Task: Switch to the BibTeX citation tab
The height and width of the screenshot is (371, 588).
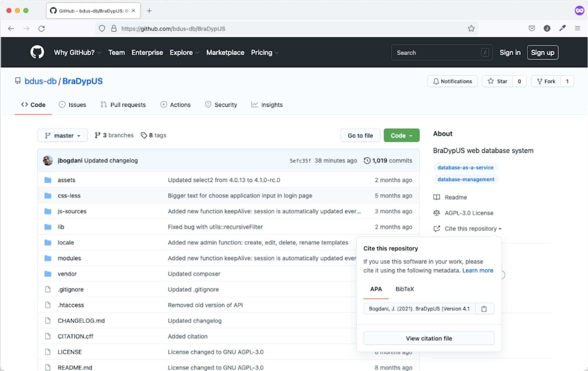Action: pos(405,289)
